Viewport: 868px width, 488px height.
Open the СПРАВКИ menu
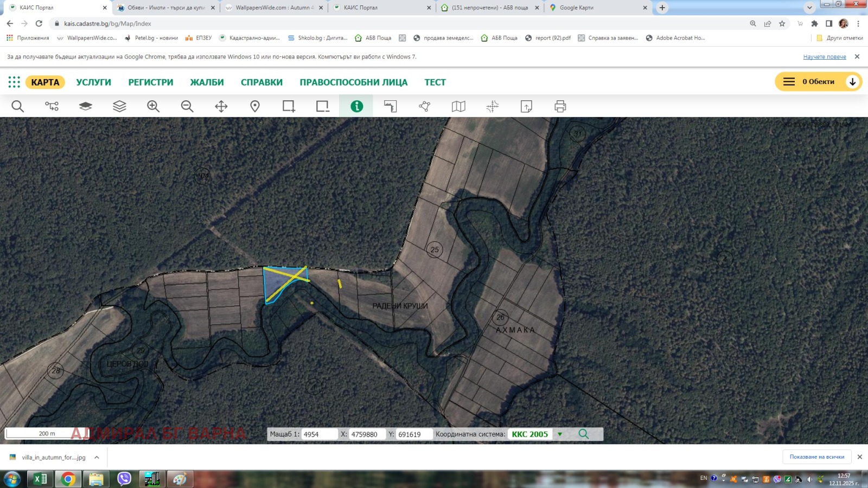(x=261, y=82)
